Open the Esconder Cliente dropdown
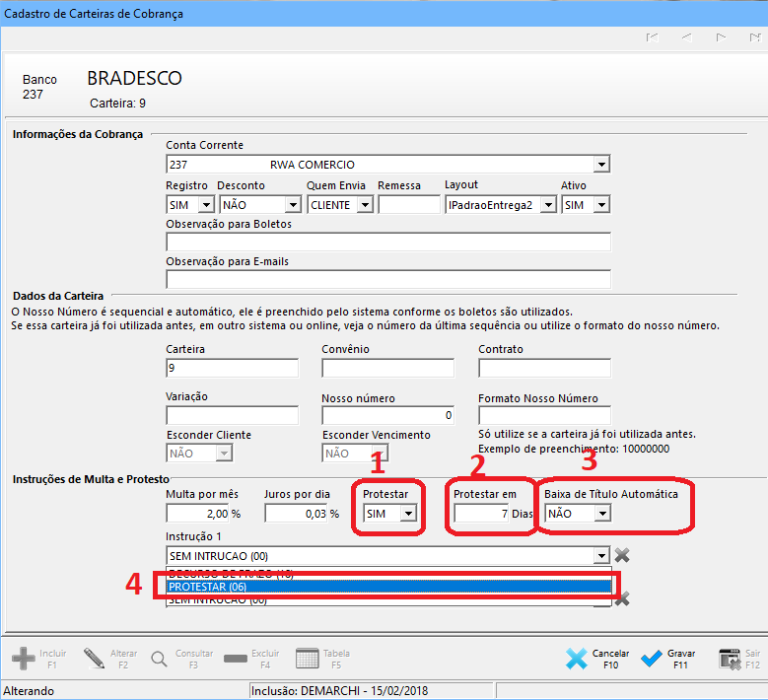The image size is (768, 700). 224,454
